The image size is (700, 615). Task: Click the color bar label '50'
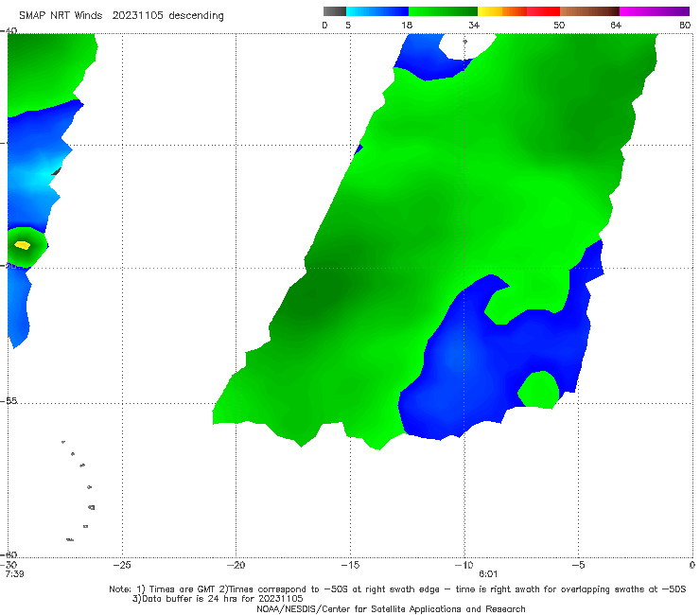tap(559, 25)
